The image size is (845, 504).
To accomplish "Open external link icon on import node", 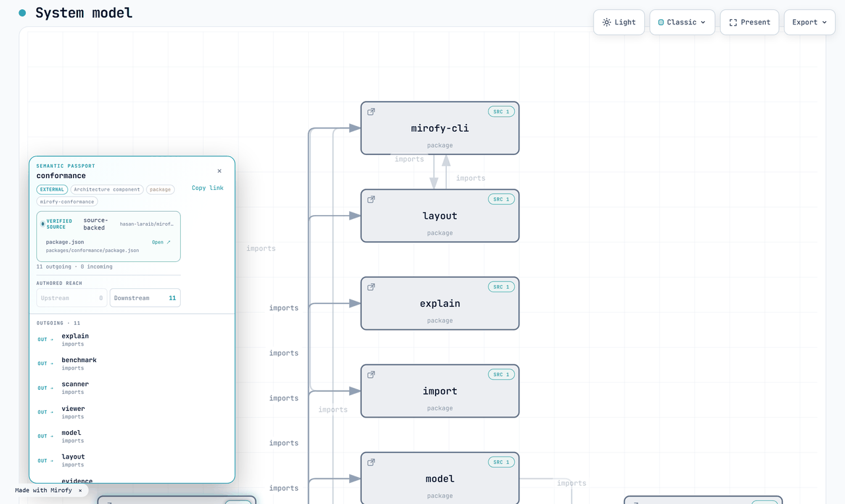I will [371, 375].
